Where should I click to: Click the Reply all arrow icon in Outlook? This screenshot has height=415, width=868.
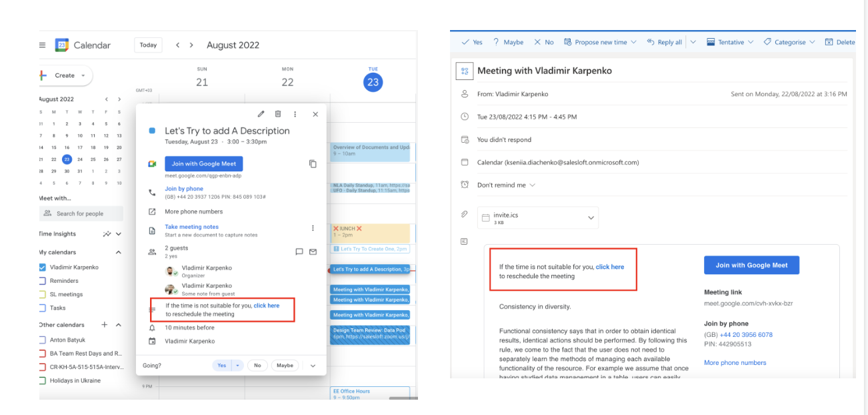pyautogui.click(x=651, y=42)
